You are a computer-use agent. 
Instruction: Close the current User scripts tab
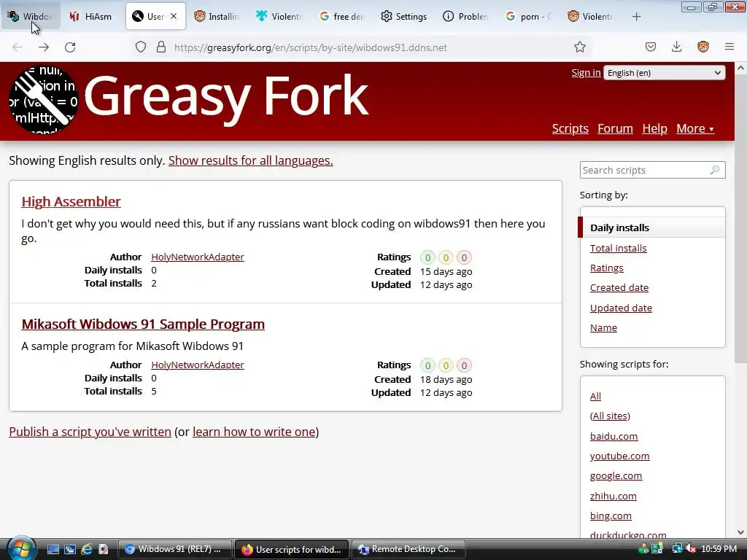coord(174,16)
